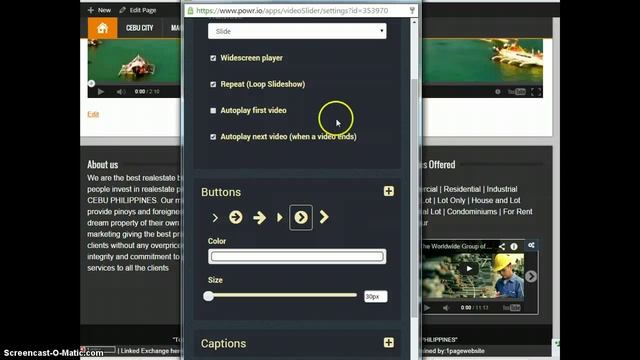Open the Slide transition dropdown
This screenshot has width=640, height=360.
297,31
